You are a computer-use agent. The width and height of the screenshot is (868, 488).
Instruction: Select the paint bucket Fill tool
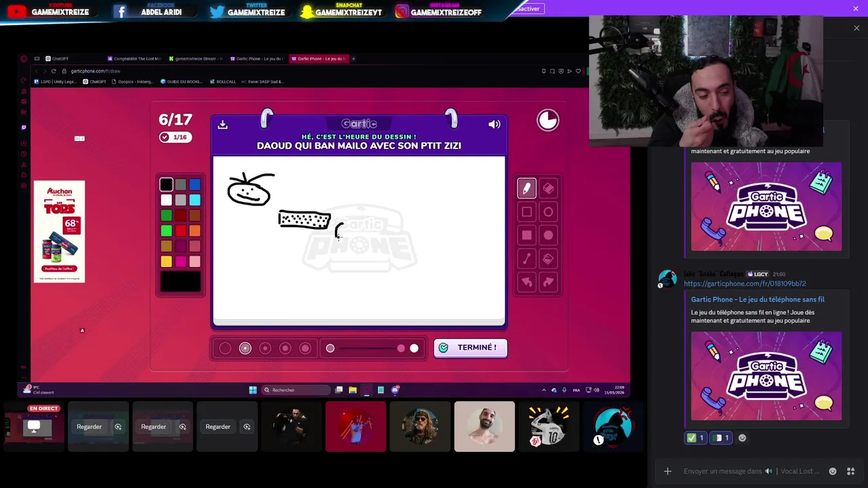click(549, 259)
